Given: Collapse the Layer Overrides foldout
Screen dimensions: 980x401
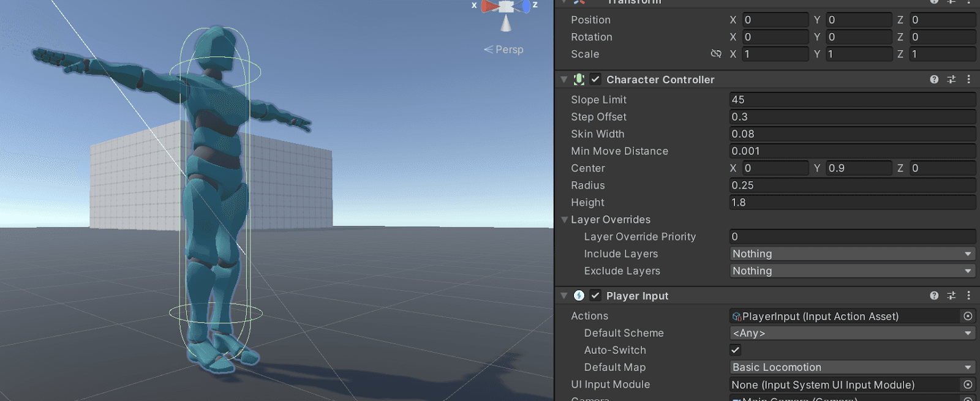Looking at the screenshot, I should click(565, 220).
